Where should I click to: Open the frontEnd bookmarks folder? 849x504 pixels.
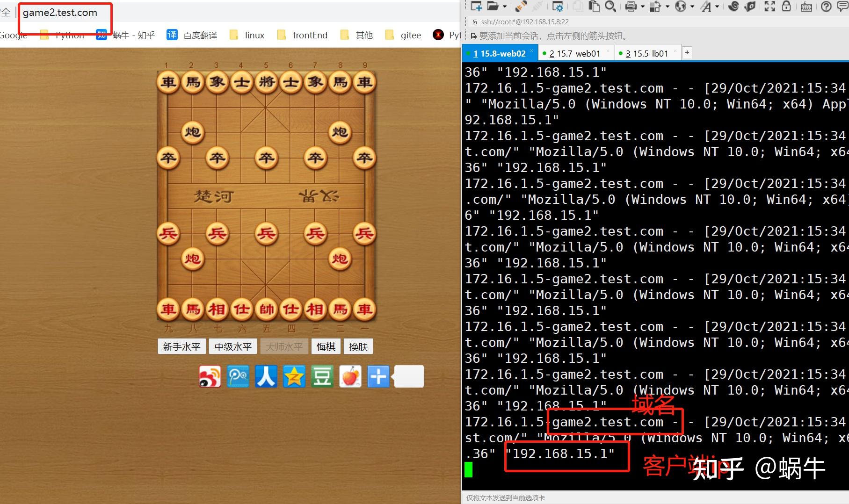(x=303, y=35)
